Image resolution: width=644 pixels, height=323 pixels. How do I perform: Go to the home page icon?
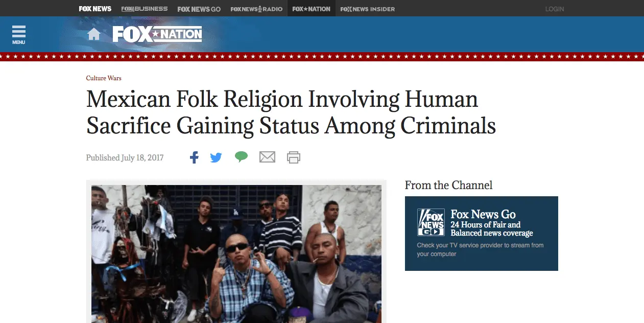94,34
